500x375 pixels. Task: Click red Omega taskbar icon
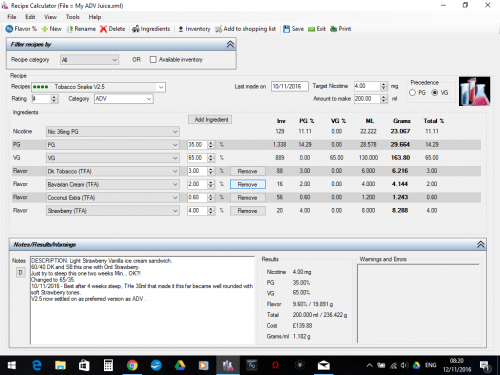click(276, 366)
